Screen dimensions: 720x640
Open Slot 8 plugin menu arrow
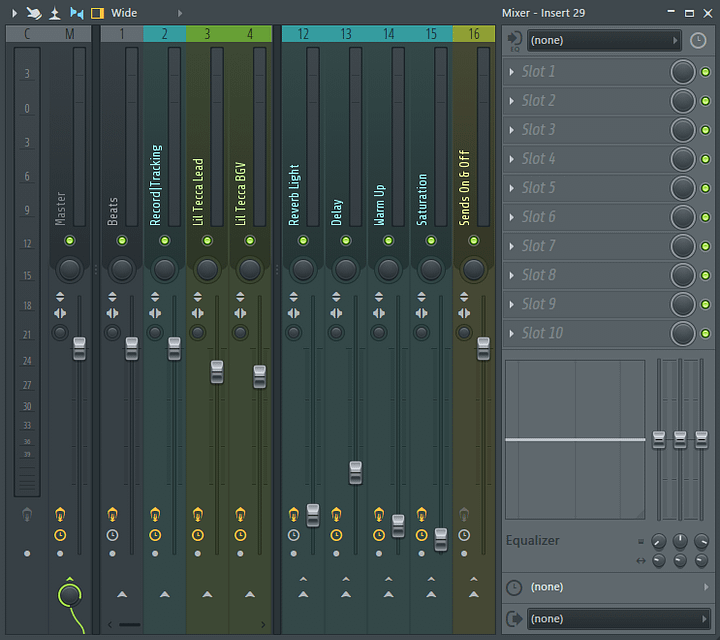(512, 275)
